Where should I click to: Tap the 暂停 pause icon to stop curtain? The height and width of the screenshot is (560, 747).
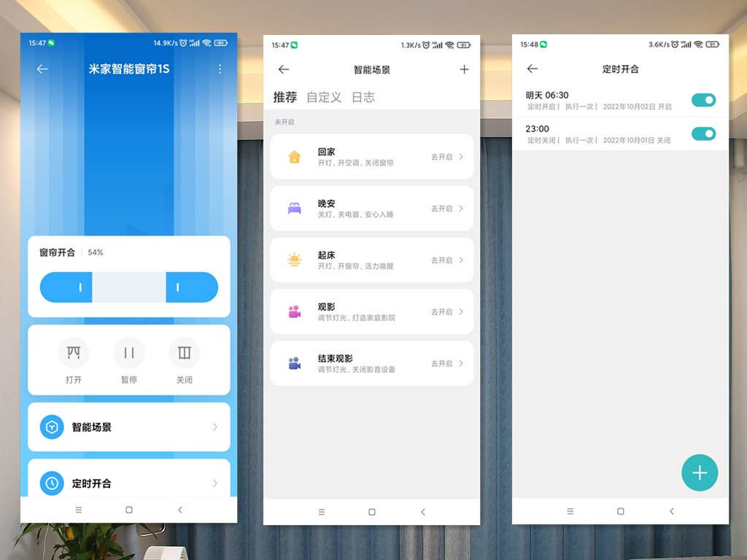pyautogui.click(x=128, y=354)
